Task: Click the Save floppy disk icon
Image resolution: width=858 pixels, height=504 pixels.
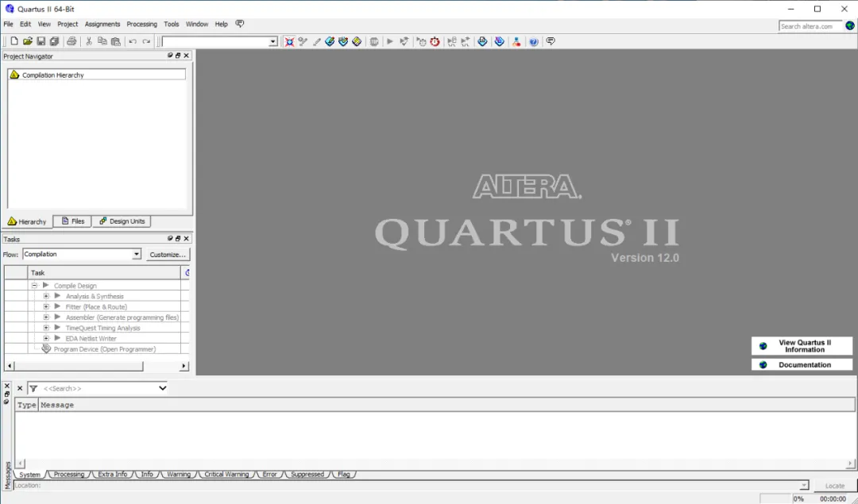Action: pos(41,41)
